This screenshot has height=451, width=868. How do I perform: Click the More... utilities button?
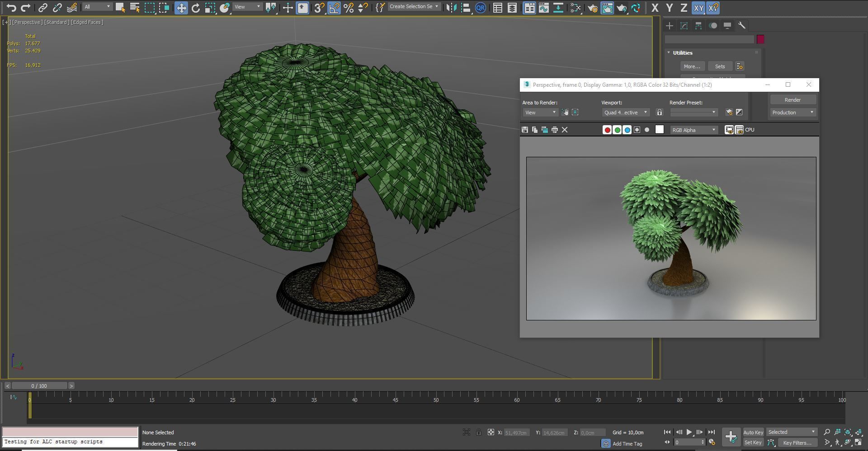point(692,66)
